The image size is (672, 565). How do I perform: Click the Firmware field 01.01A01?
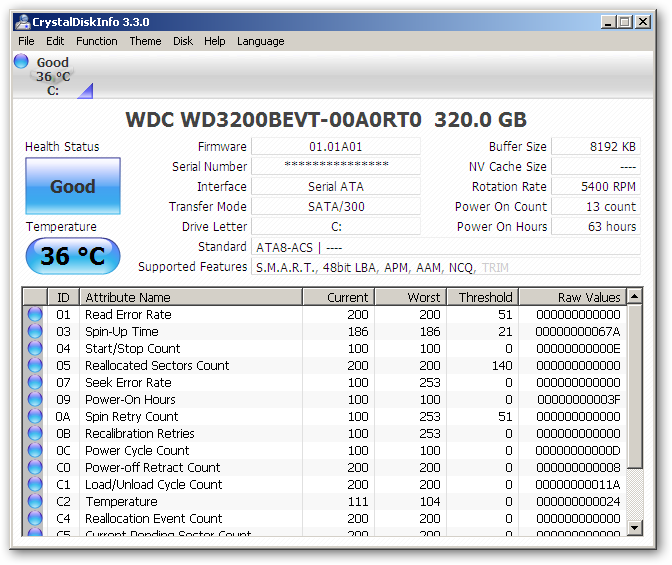[336, 147]
